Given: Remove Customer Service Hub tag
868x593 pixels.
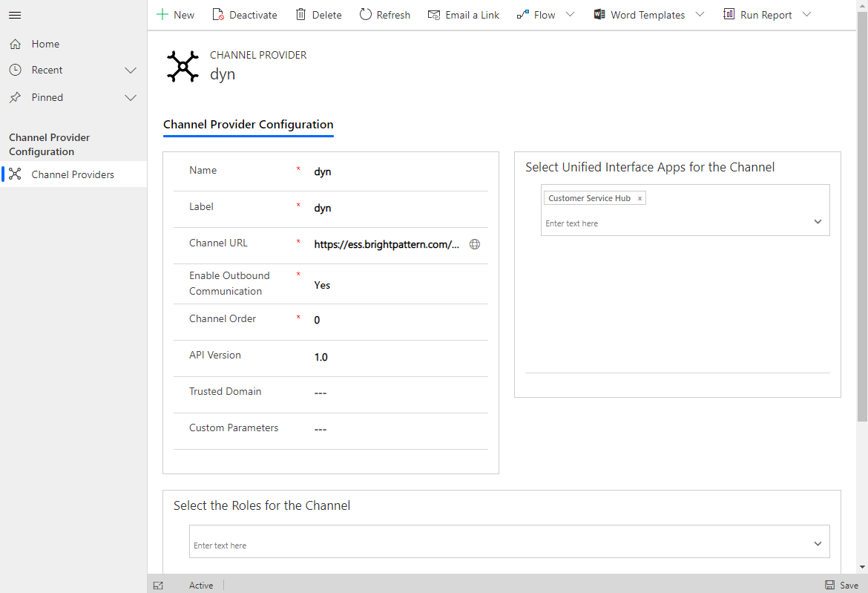Looking at the screenshot, I should click(640, 198).
